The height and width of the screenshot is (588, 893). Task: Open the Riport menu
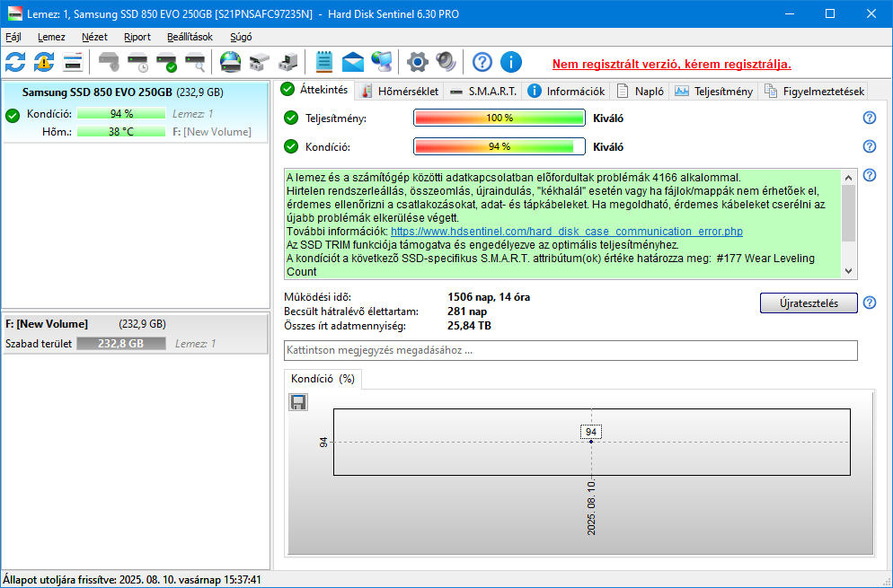pos(137,37)
